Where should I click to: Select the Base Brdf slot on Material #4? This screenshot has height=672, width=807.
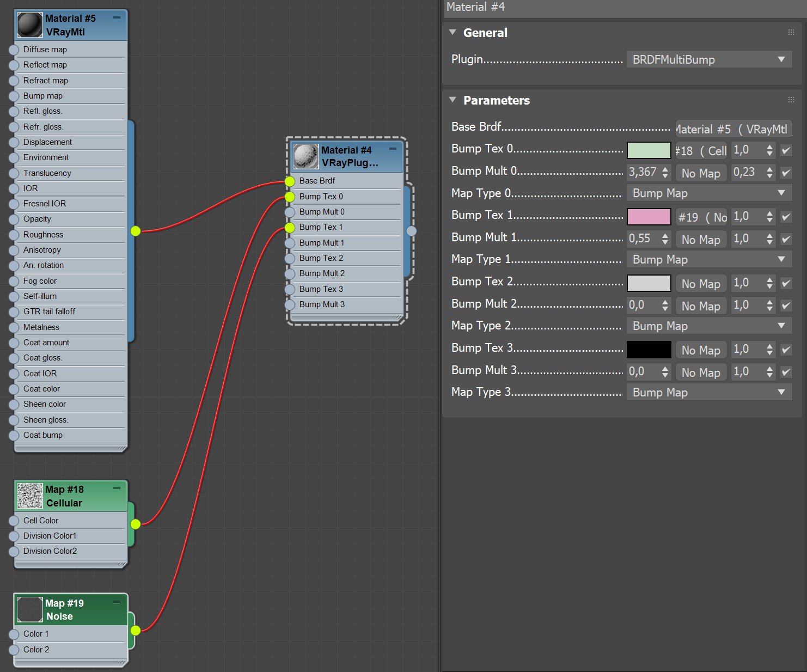[x=289, y=181]
